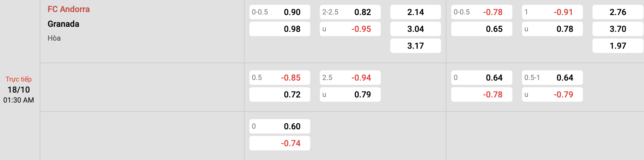The height and width of the screenshot is (160, 644).
Task: Select handicap 0-0.5 odds 0.90
Action: click(280, 12)
